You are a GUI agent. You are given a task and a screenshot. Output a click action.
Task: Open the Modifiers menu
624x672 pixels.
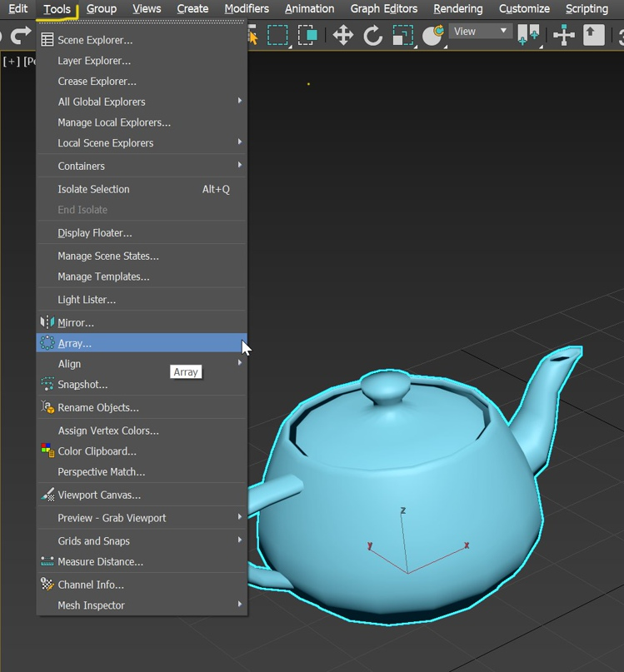pos(247,9)
